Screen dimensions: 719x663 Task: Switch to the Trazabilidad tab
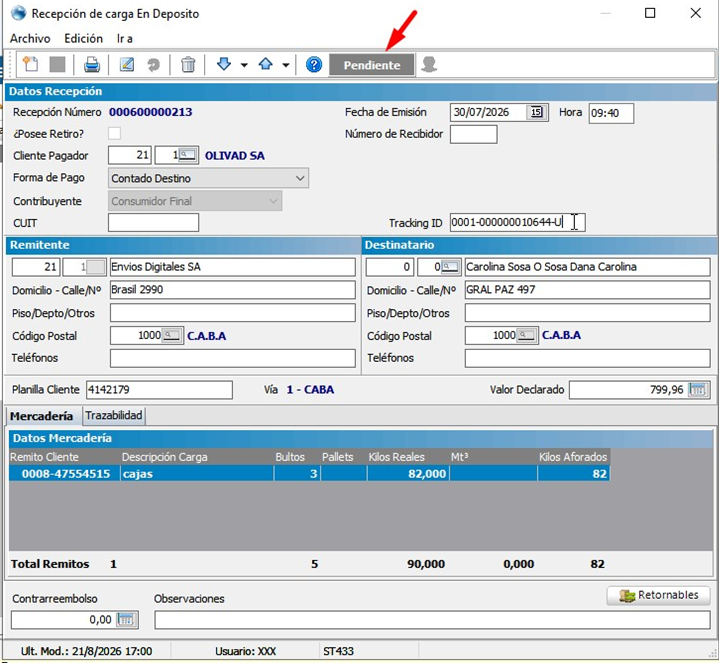point(114,415)
